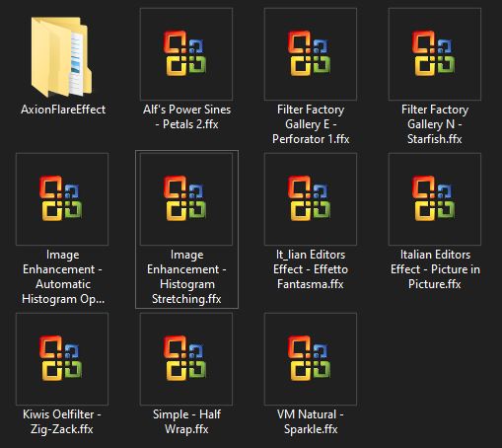Viewport: 502px width, 448px height.
Task: Select Image Enhancement Automatic Histogram file icon
Action: point(62,199)
